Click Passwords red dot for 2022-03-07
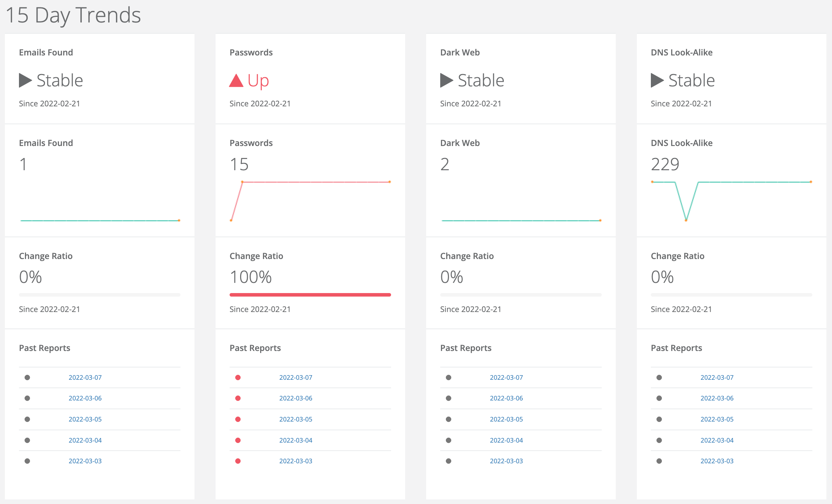This screenshot has width=832, height=504. 238,377
